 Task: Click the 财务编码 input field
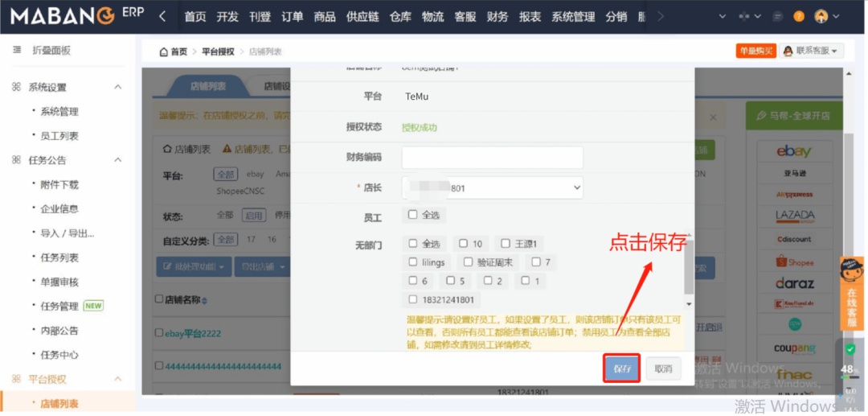(x=492, y=157)
